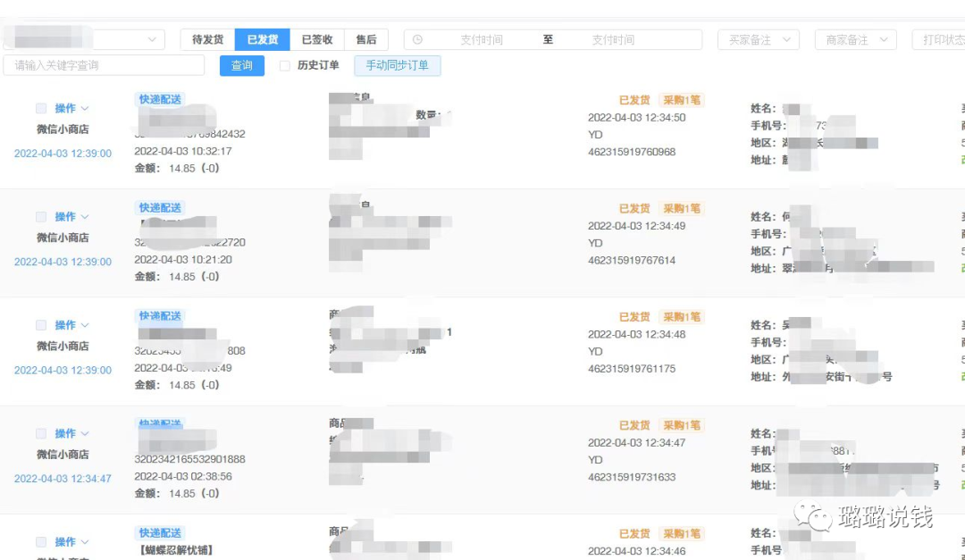
Task: Click the 采购1笔 tag shipped at 12:34:49
Action: coord(681,208)
